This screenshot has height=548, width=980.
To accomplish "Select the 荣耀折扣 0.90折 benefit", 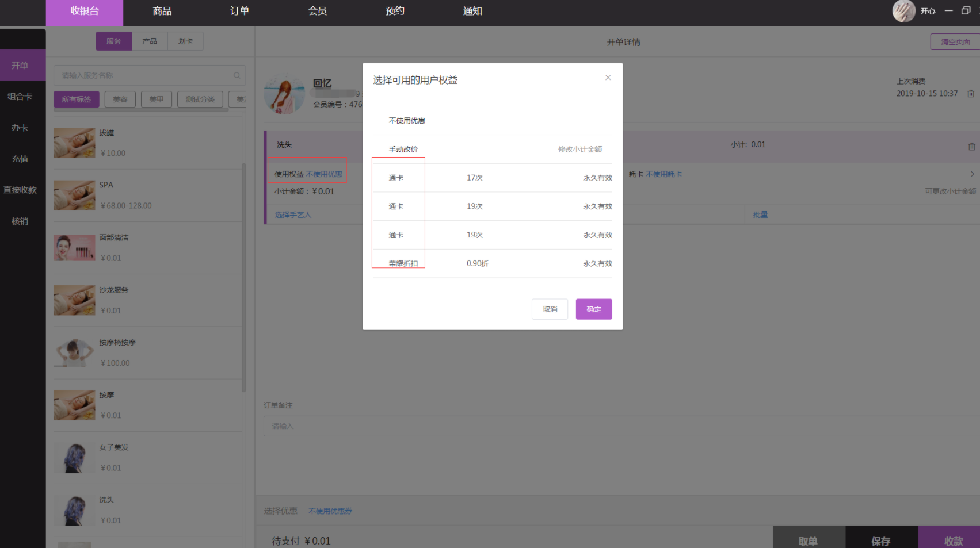I will coord(493,263).
